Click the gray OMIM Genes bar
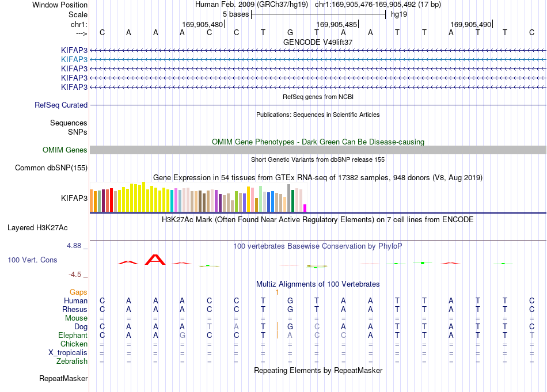Image resolution: width=547 pixels, height=392 pixels. coord(318,150)
